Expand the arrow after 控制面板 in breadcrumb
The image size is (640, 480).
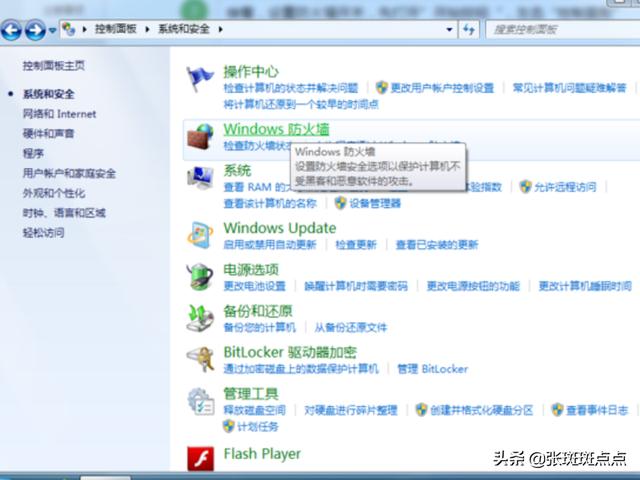[147, 29]
